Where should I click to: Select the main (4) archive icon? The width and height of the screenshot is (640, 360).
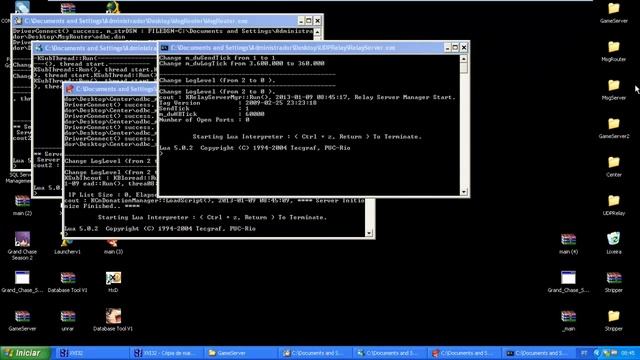[568, 239]
